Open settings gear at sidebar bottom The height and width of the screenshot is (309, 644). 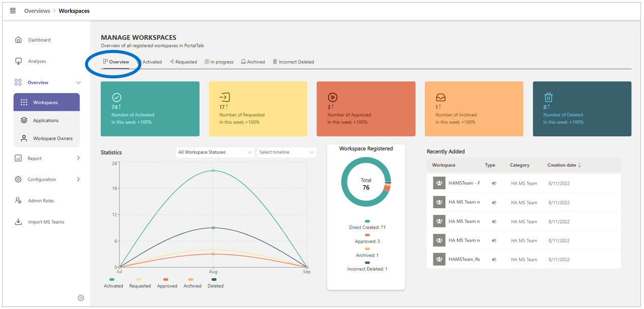click(x=81, y=298)
